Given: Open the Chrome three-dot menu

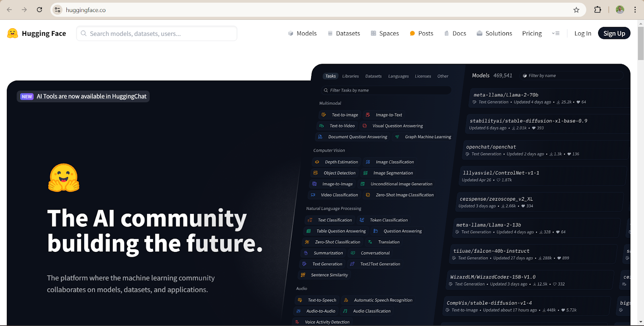Looking at the screenshot, I should click(x=635, y=10).
